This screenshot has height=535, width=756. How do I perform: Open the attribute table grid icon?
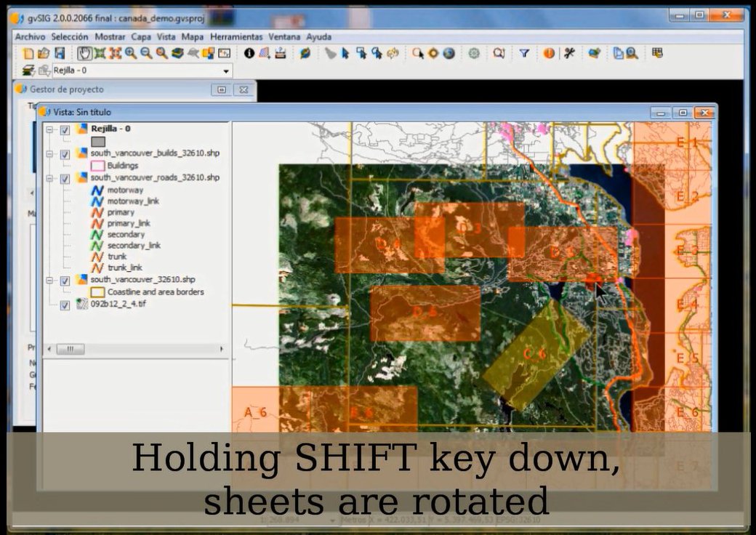pos(657,53)
